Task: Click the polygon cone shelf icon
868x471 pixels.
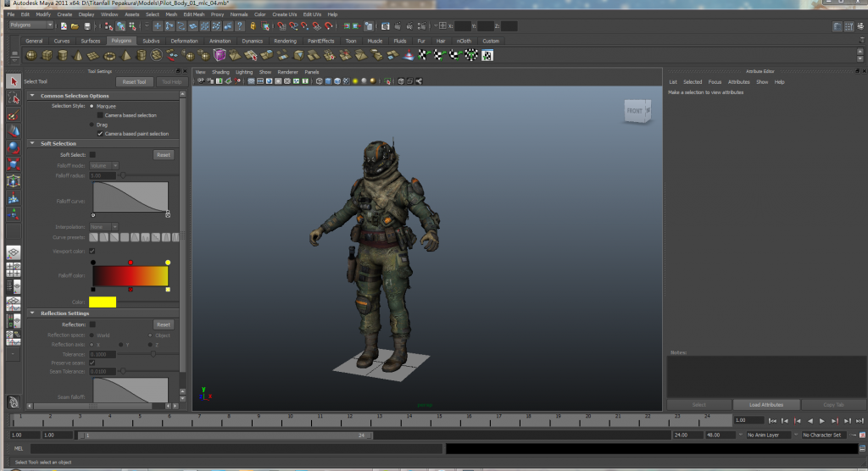Action: coord(79,55)
